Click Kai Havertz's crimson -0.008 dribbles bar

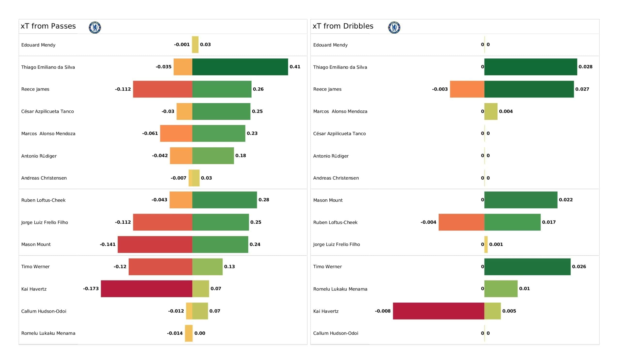[x=439, y=311]
